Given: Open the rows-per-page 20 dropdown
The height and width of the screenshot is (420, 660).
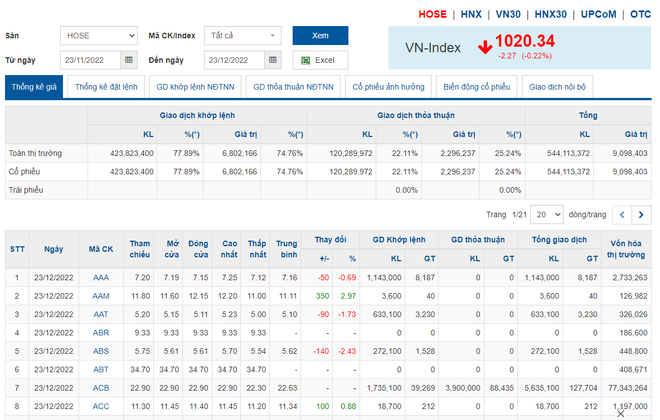Looking at the screenshot, I should click(x=546, y=215).
